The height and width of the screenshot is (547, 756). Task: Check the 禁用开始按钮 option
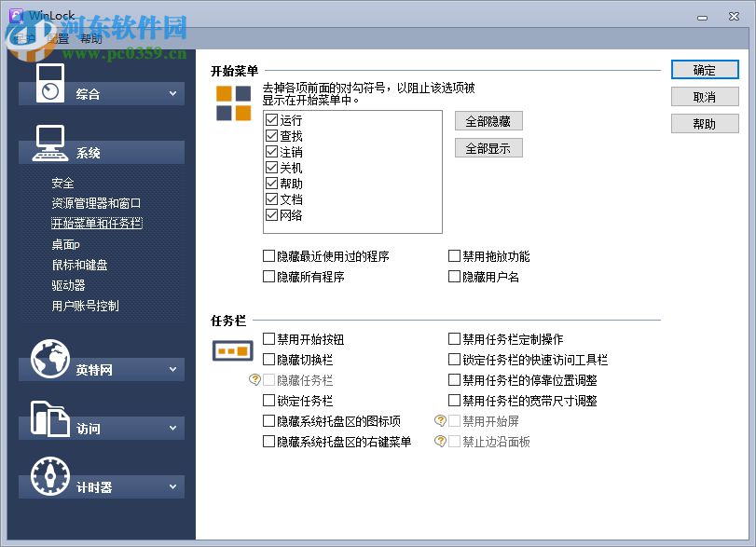[x=268, y=337]
